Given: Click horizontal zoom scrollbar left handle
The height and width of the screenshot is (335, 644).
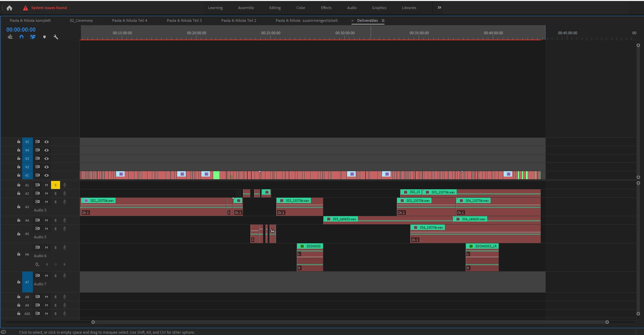Looking at the screenshot, I should tap(93, 322).
